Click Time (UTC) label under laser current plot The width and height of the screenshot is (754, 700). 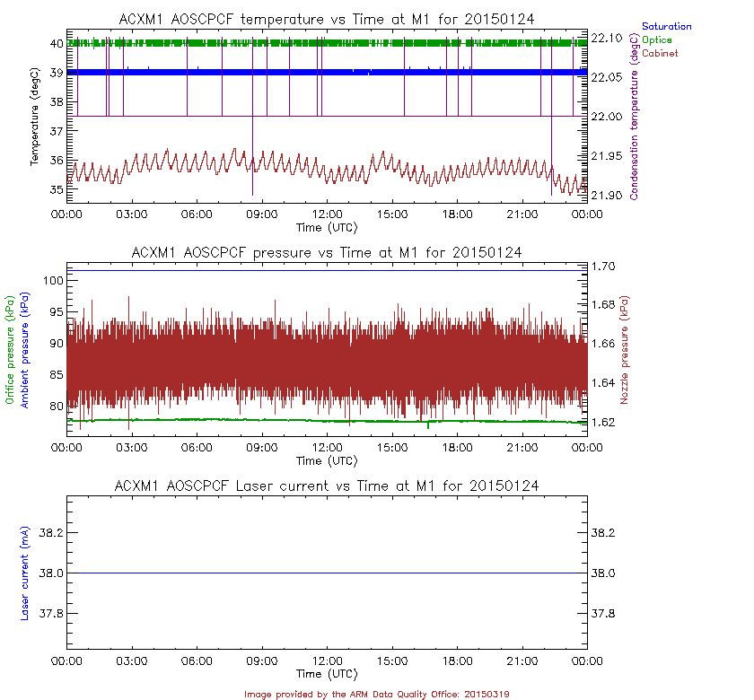[x=327, y=673]
